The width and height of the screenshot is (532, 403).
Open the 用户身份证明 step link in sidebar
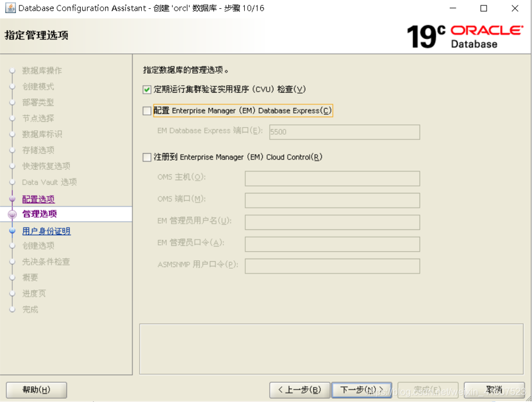[47, 232]
